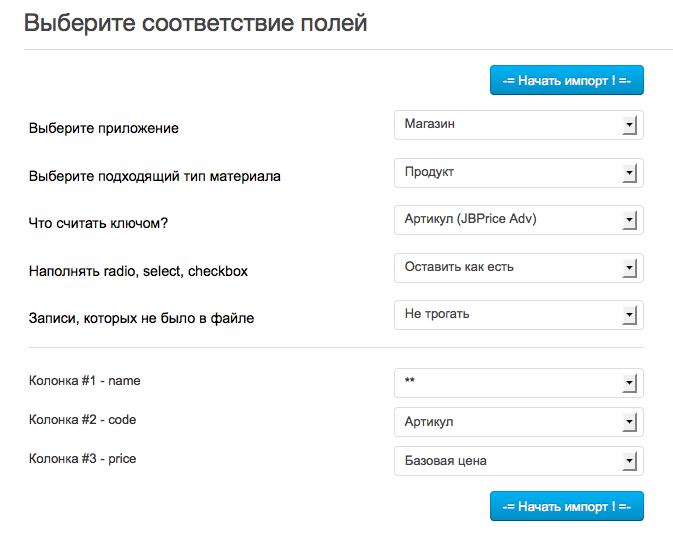
Task: Click the arrow icon on 'Продукт' select
Action: click(629, 174)
